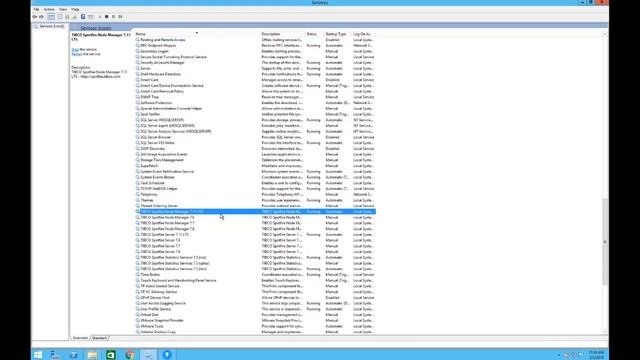640x360 pixels.
Task: Select the Shell Hardware Detection service
Action: click(x=160, y=74)
